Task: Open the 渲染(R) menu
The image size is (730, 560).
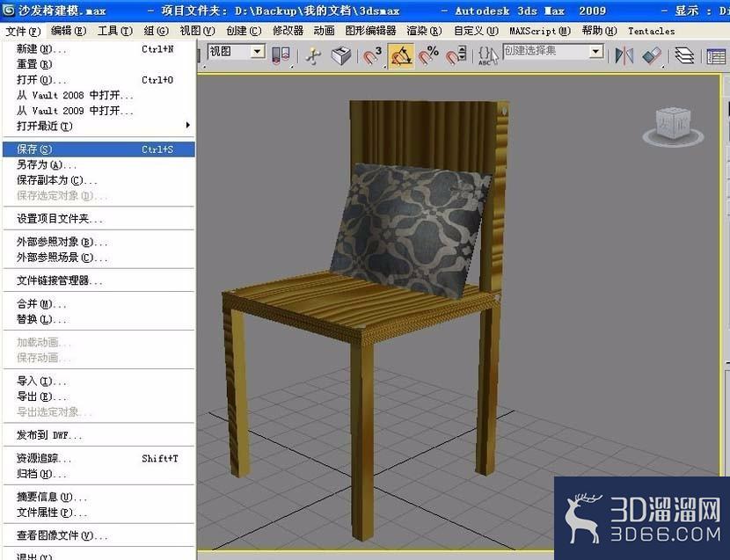Action: pos(424,31)
